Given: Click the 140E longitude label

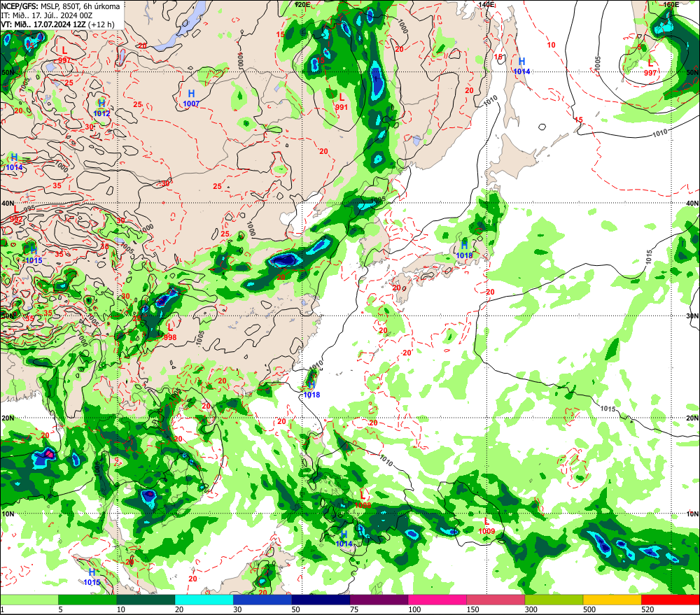Looking at the screenshot, I should (486, 4).
